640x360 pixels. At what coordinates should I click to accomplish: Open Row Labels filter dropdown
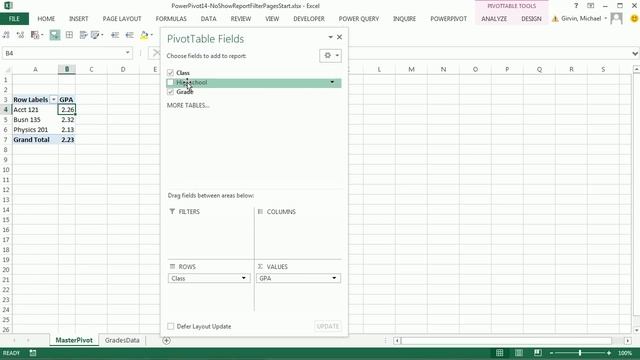click(x=53, y=100)
